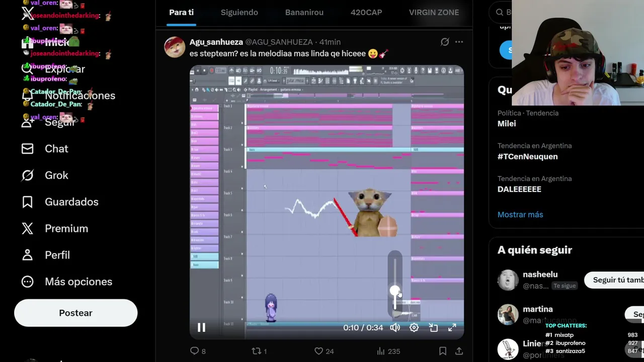Open Agu_sanhueza's profile avatar
Viewport: 644px width, 362px height.
click(x=175, y=47)
